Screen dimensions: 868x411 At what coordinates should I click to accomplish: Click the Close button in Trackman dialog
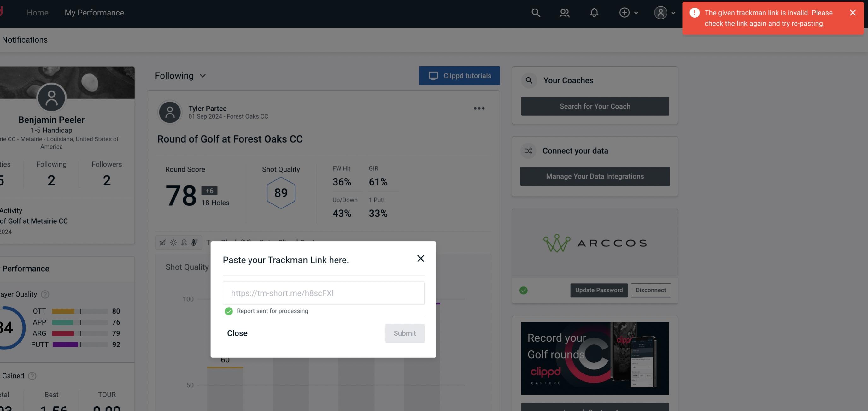(237, 333)
